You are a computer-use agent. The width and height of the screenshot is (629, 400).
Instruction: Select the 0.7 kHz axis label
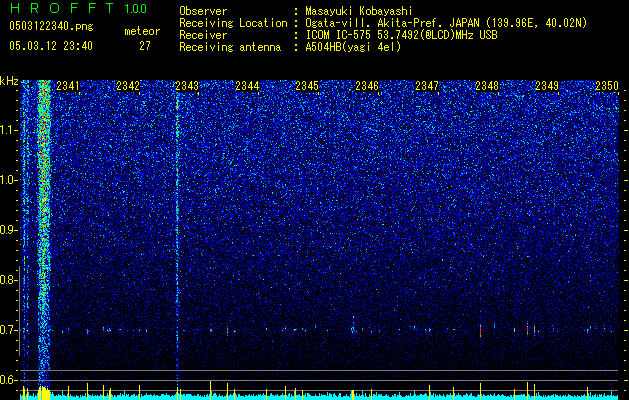[9, 330]
